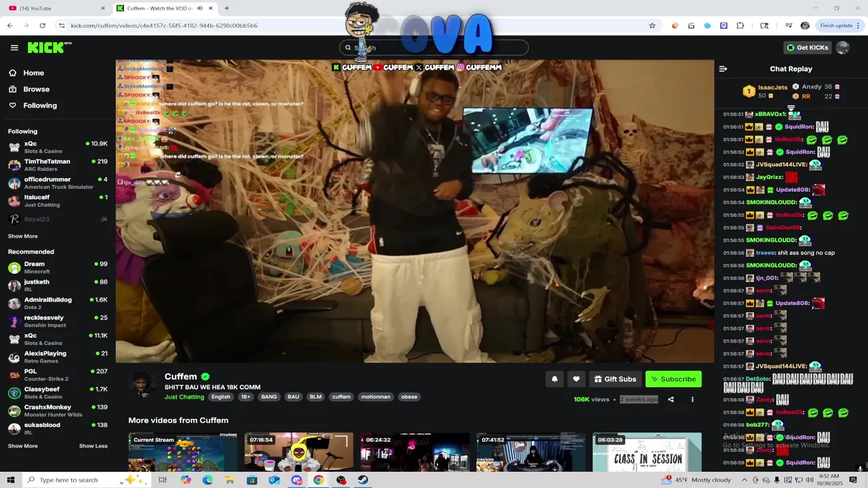Bookmark this page with the star icon
The image size is (868, 488).
[652, 25]
